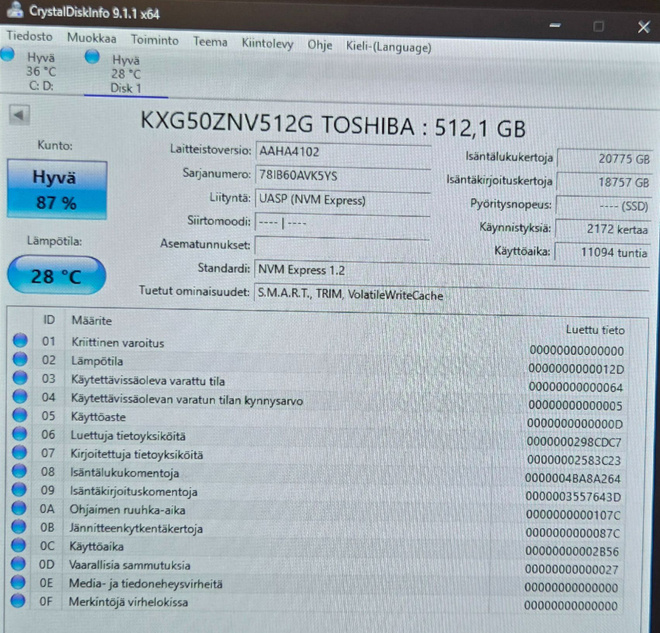Click the Isäntäkirjoituskertoja value 18757 GB
This screenshot has width=660, height=633.
(x=604, y=183)
